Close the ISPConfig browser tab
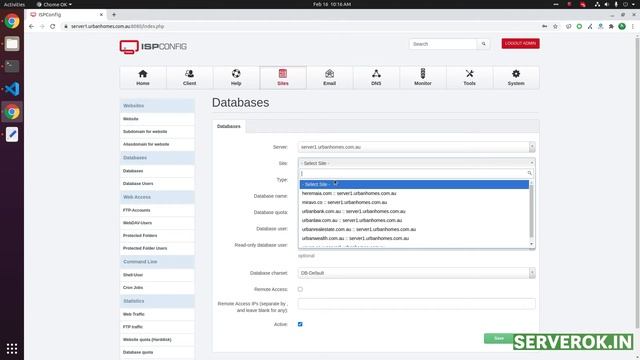The width and height of the screenshot is (640, 360). pyautogui.click(x=101, y=14)
